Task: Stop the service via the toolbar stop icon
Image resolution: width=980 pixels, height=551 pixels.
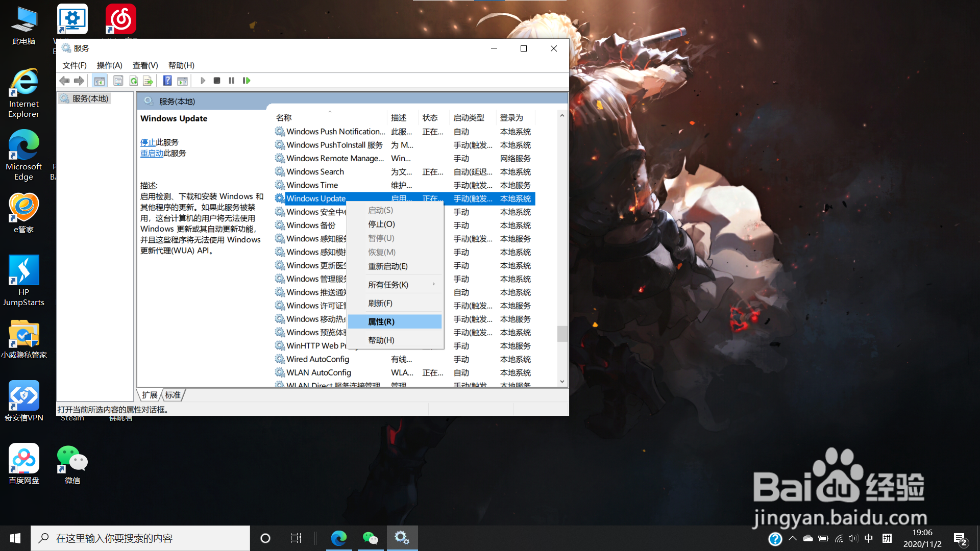Action: 216,80
